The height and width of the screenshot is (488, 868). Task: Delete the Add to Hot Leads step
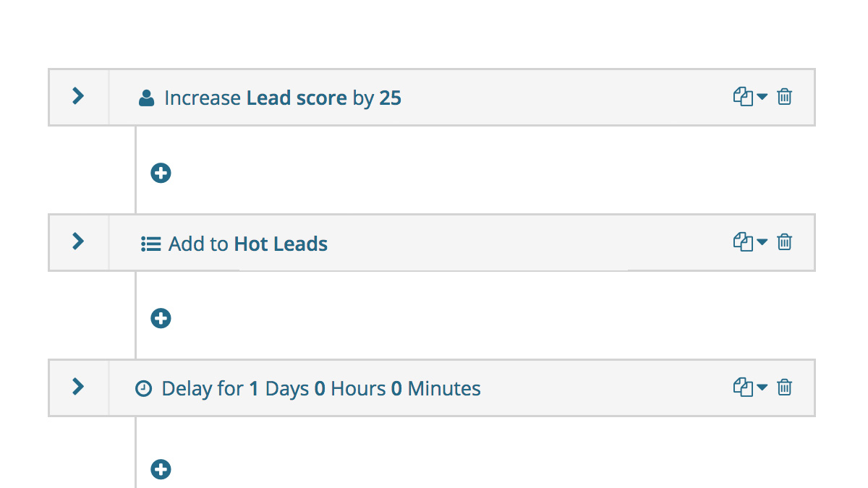click(785, 241)
